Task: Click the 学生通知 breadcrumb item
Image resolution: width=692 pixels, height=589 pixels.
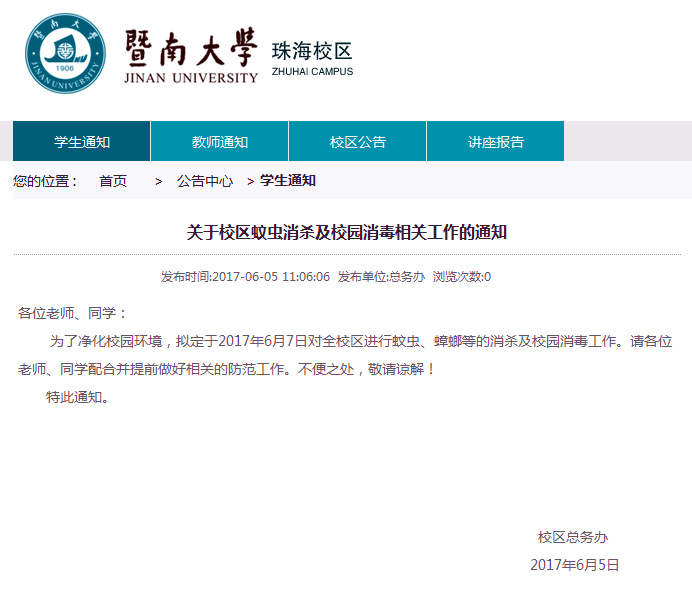Action: (x=288, y=181)
